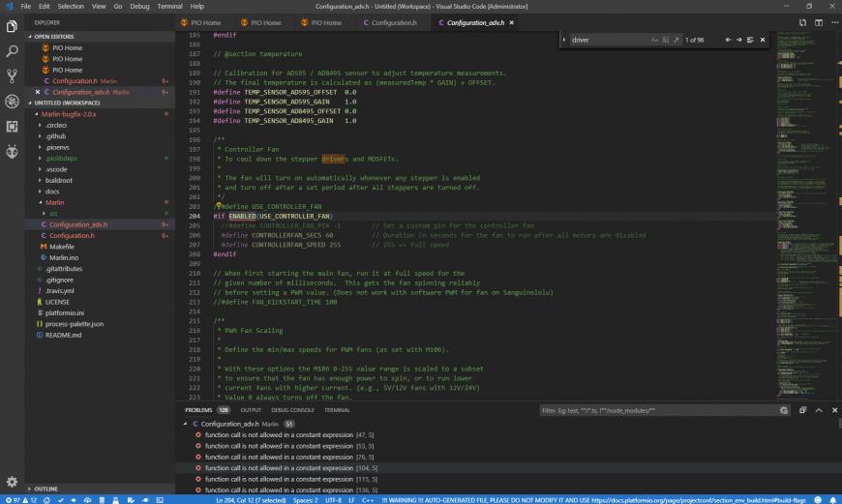
Task: Open the Source Control view
Action: pyautogui.click(x=12, y=76)
